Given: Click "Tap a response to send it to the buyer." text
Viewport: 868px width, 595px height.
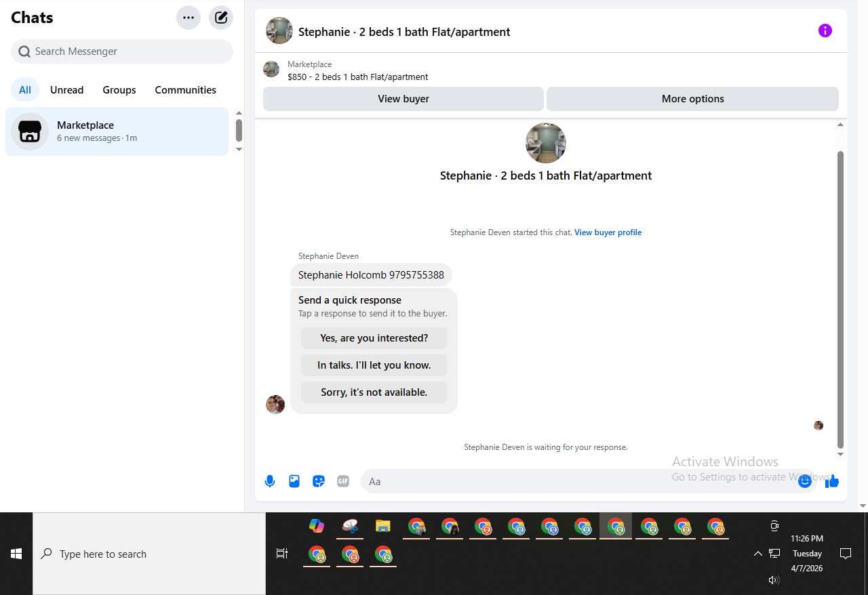Looking at the screenshot, I should tap(373, 314).
